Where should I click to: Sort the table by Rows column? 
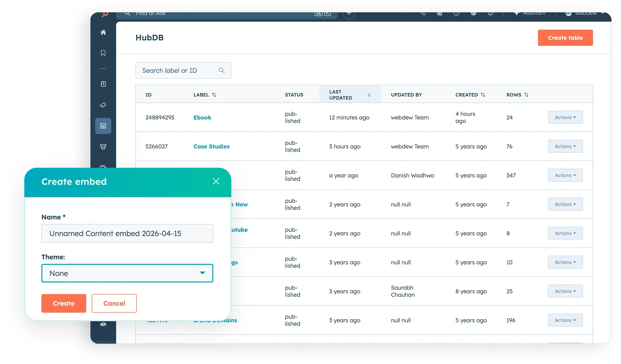tap(526, 95)
